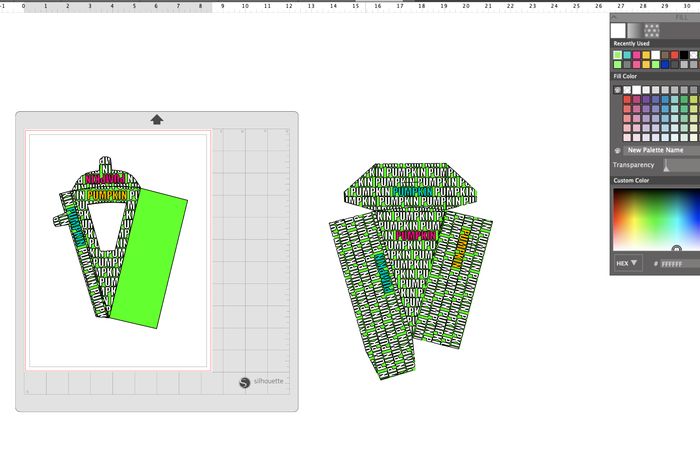Open the pattern fill tab icon
The height and width of the screenshot is (467, 700).
[653, 30]
